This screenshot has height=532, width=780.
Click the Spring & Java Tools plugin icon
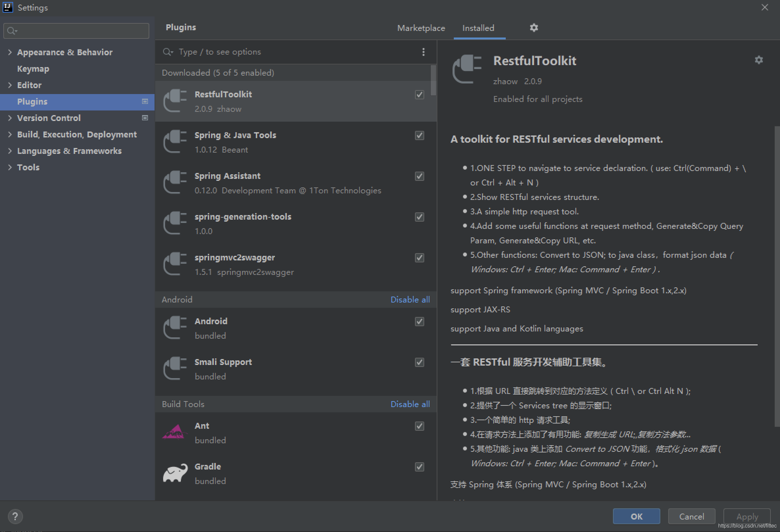[x=175, y=142]
